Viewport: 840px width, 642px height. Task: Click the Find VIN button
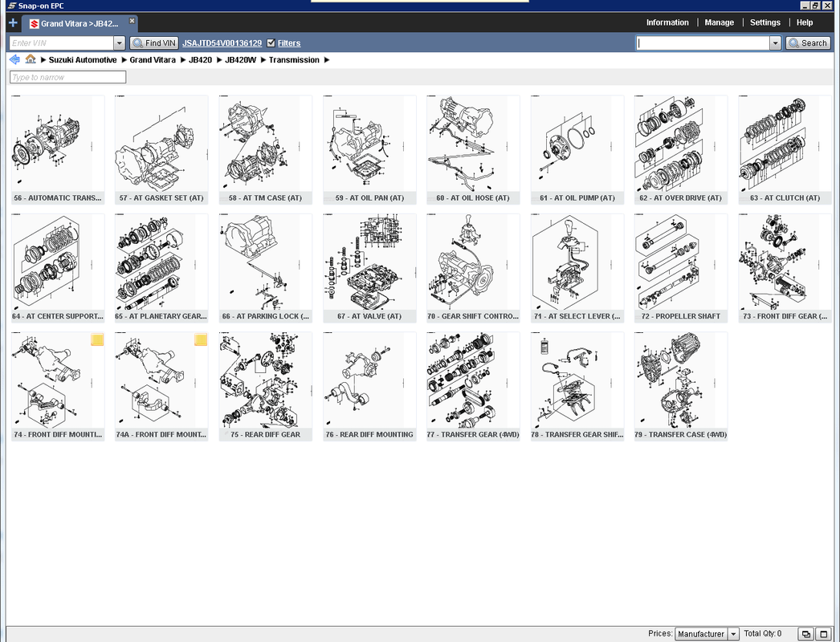pos(153,43)
